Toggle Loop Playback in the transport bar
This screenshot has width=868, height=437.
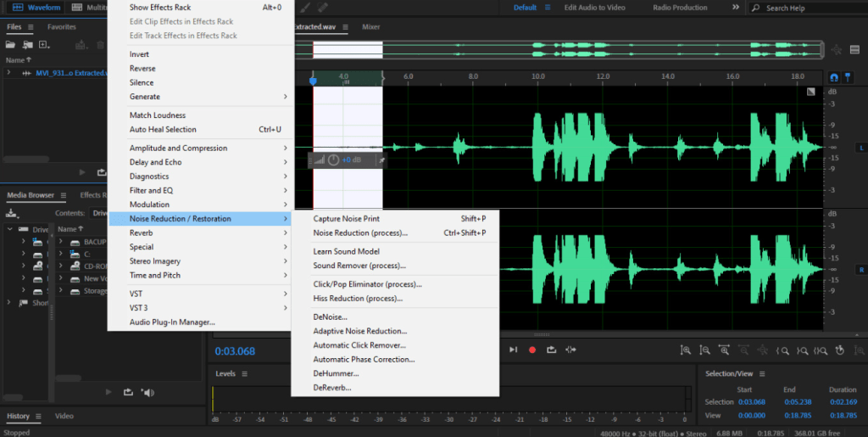click(x=552, y=350)
